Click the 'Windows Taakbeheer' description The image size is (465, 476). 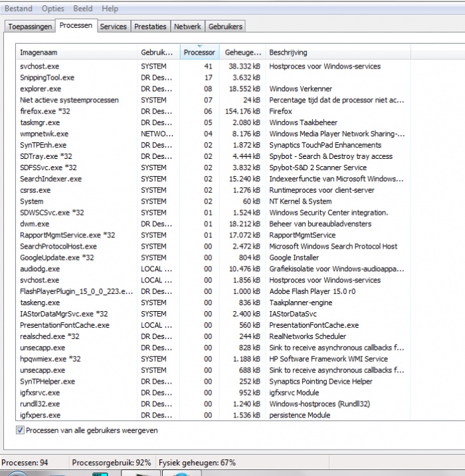click(304, 122)
